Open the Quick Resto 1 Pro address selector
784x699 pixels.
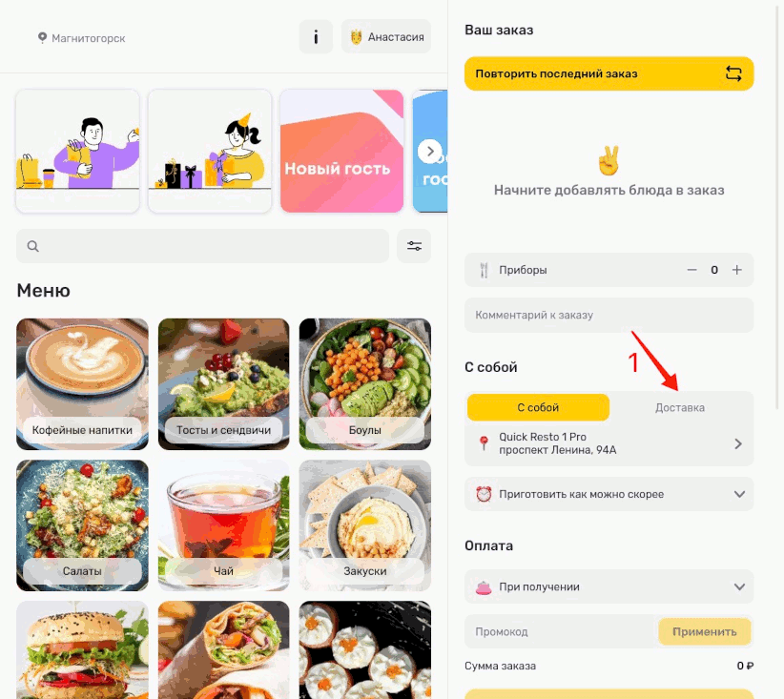pos(609,443)
